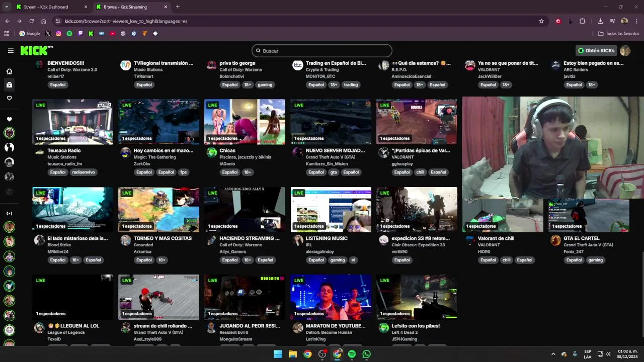Open volume icon in system tray
This screenshot has height=362, width=644.
[608, 354]
